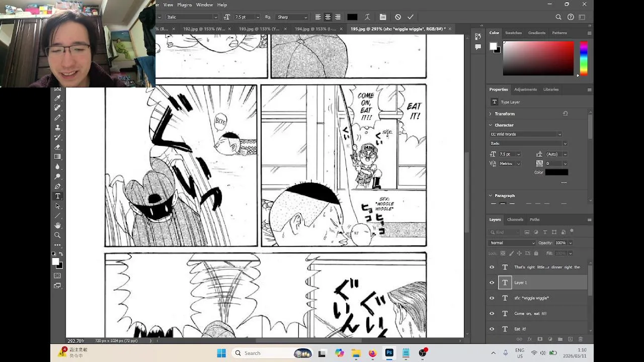Click Delete layer trash icon
The width and height of the screenshot is (644, 362).
point(580,339)
